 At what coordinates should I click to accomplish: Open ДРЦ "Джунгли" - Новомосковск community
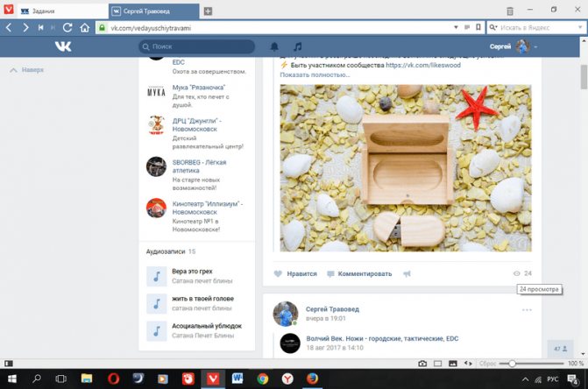[x=197, y=124]
